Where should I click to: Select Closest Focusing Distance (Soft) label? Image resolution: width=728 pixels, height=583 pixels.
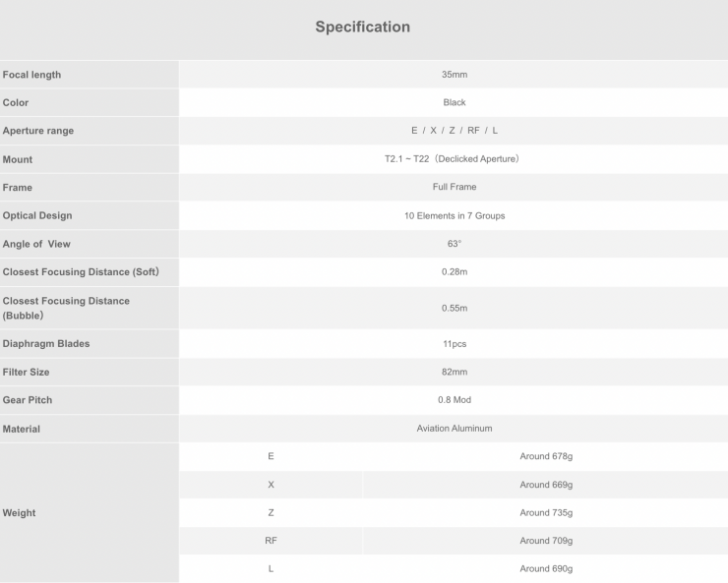pos(81,272)
